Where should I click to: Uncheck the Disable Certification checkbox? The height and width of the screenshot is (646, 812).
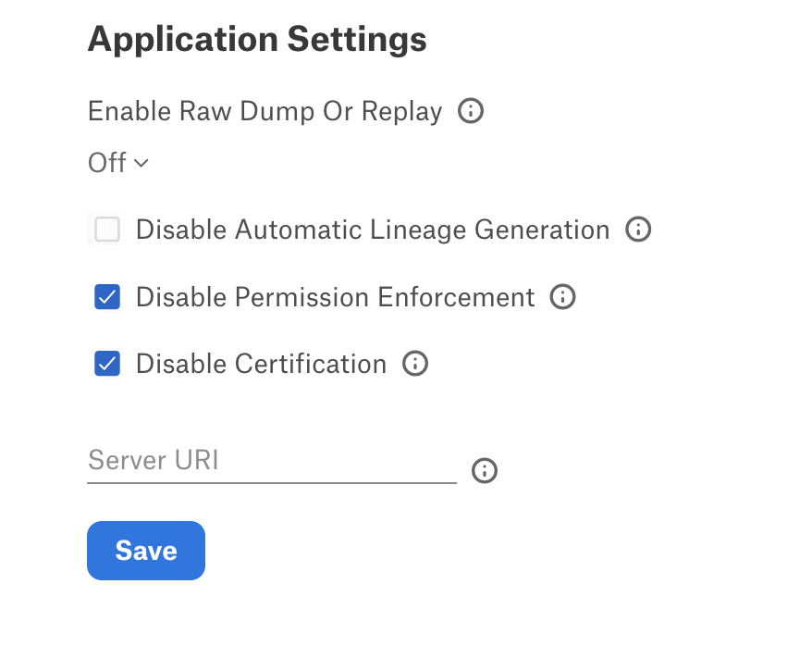tap(107, 363)
